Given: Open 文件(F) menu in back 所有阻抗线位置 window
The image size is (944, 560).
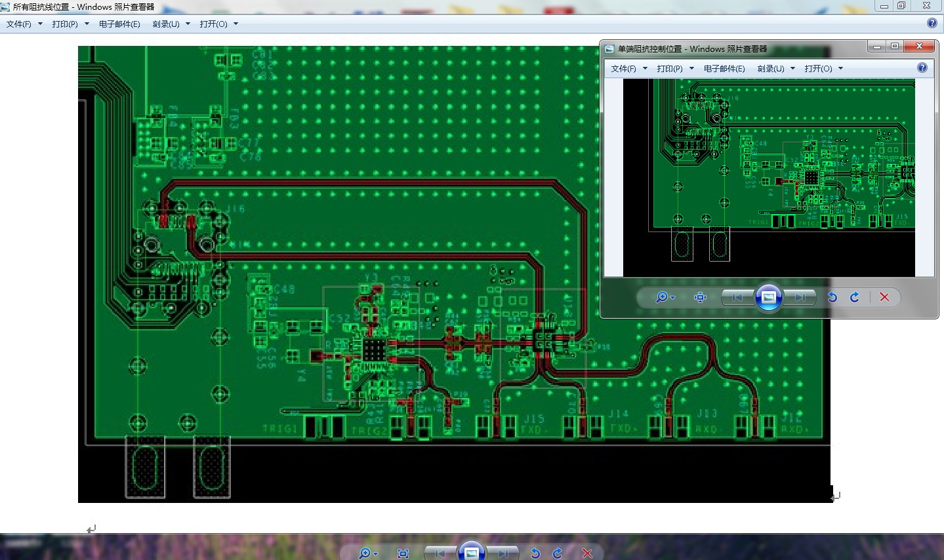Looking at the screenshot, I should pos(24,24).
